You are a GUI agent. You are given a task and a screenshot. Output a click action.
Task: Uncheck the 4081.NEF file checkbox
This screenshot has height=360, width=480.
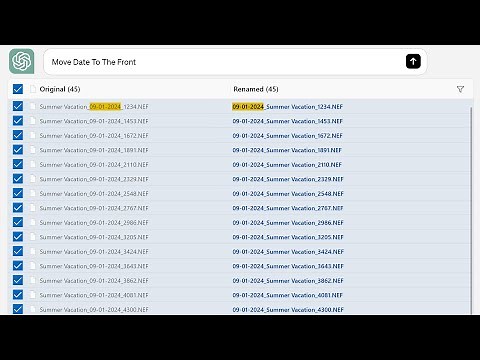point(18,295)
